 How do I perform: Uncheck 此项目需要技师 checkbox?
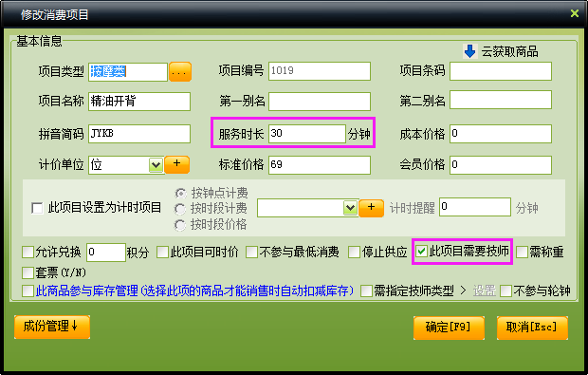tap(421, 252)
